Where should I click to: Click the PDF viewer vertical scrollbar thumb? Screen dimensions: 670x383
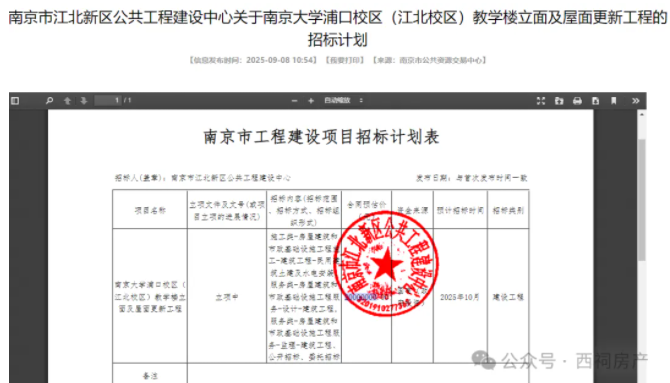[x=641, y=200]
